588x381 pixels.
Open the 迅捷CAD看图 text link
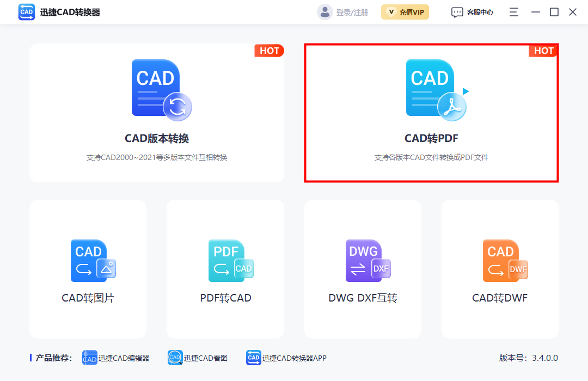coord(206,358)
